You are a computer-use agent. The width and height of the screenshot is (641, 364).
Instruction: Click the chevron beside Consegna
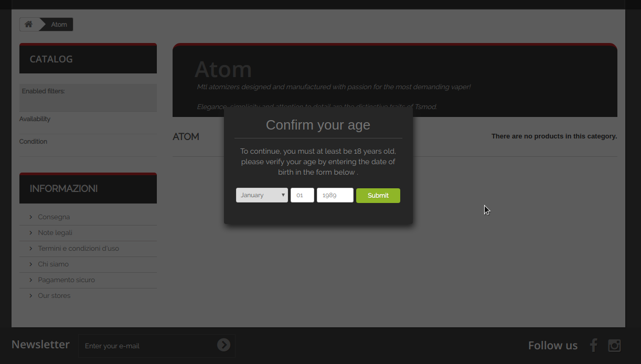tap(31, 217)
